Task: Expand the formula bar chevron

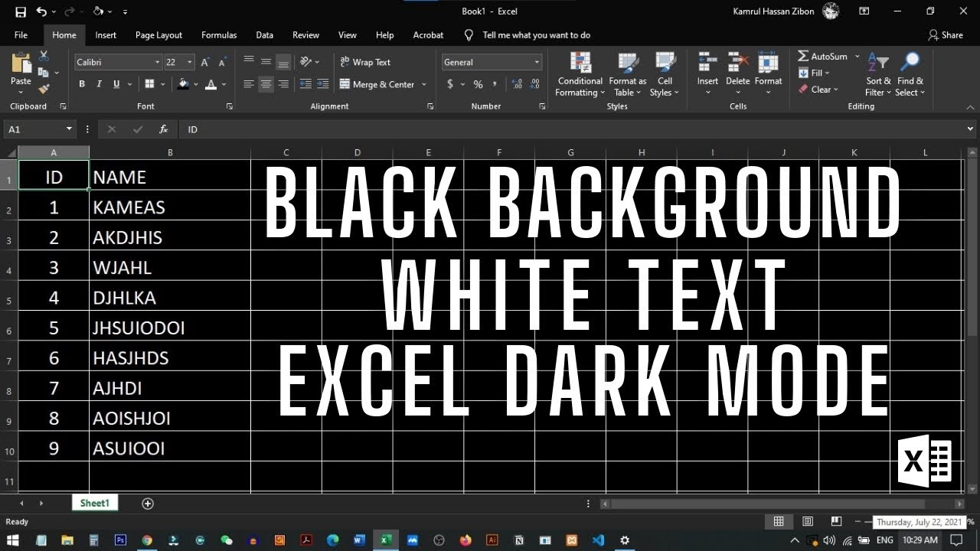Action: pos(971,129)
